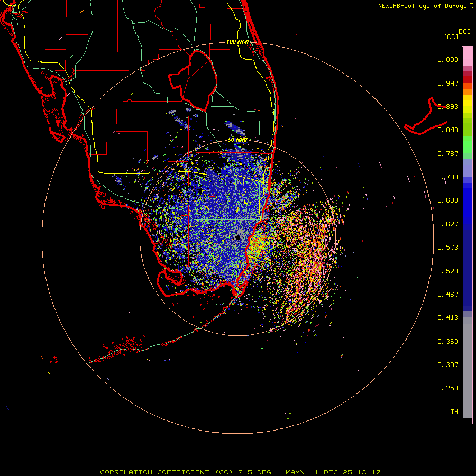
Task: Click the [CC] units label
Action: click(x=451, y=36)
